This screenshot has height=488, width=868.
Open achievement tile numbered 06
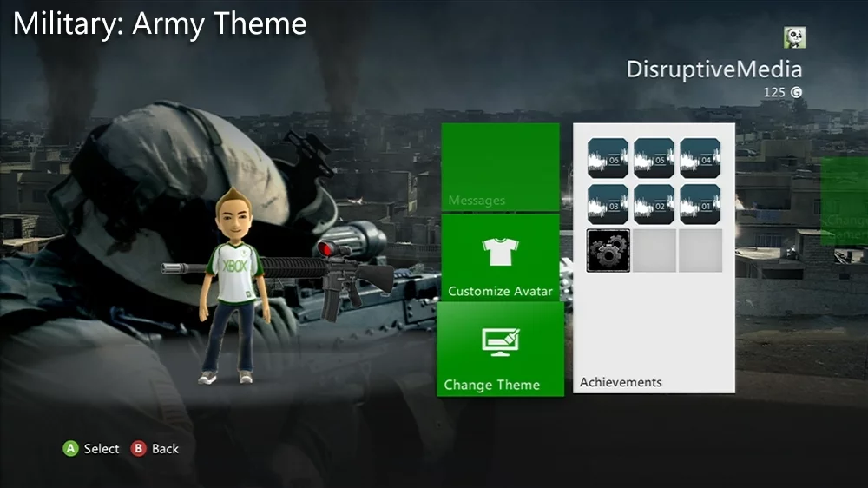tap(608, 158)
